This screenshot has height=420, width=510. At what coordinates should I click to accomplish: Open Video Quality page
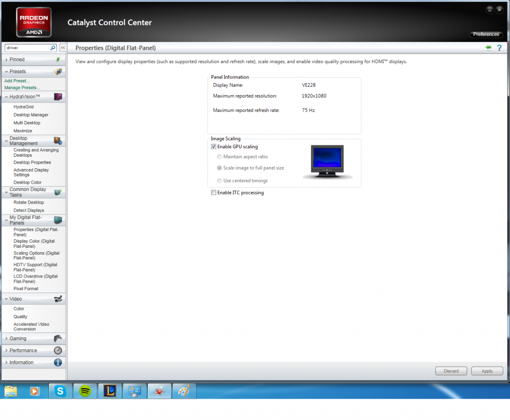20,316
